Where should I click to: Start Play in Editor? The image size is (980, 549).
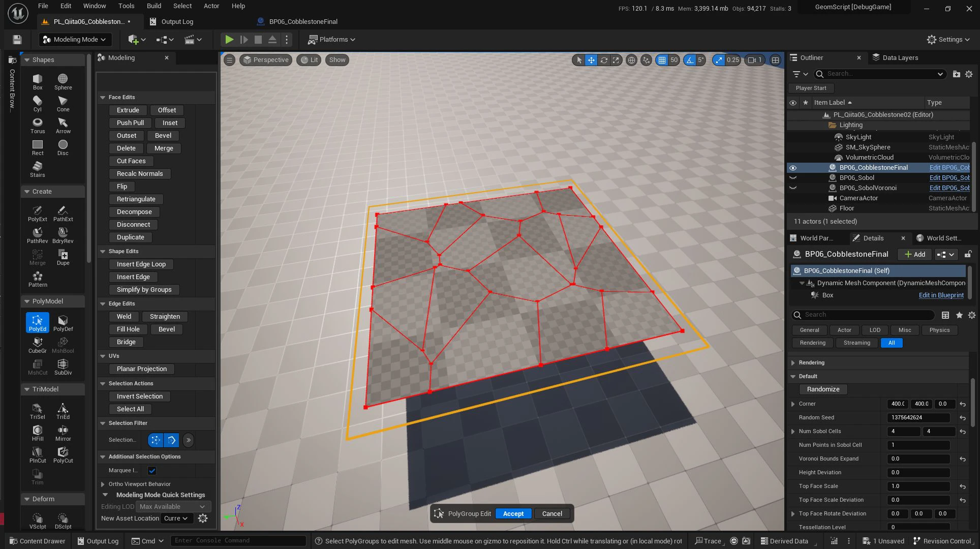pyautogui.click(x=229, y=40)
